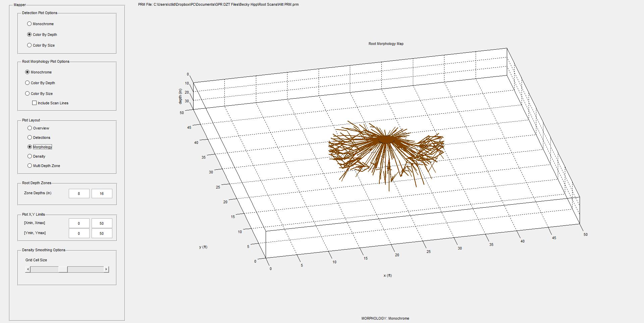This screenshot has width=644, height=323.
Task: Click the Xmax field showing 50
Action: click(x=102, y=223)
